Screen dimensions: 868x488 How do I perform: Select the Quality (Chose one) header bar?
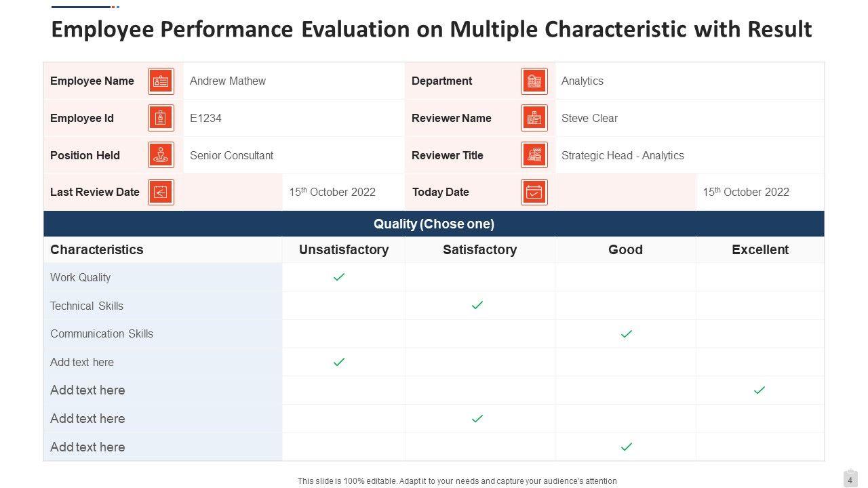(x=434, y=224)
